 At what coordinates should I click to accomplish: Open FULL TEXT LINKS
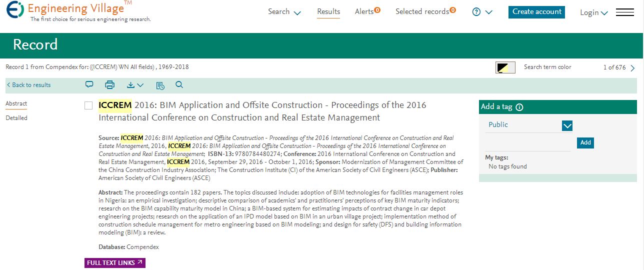(115, 263)
